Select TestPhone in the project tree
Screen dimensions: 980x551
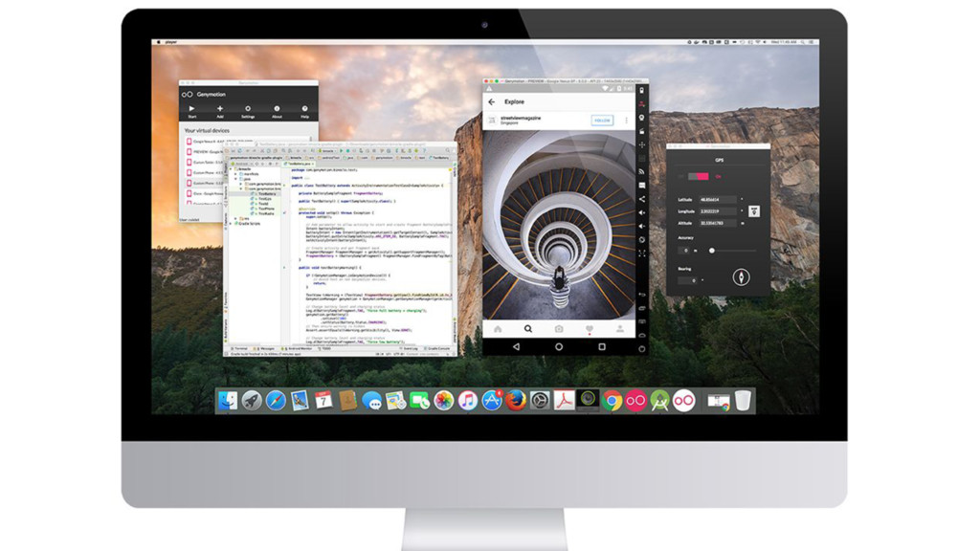(x=266, y=209)
